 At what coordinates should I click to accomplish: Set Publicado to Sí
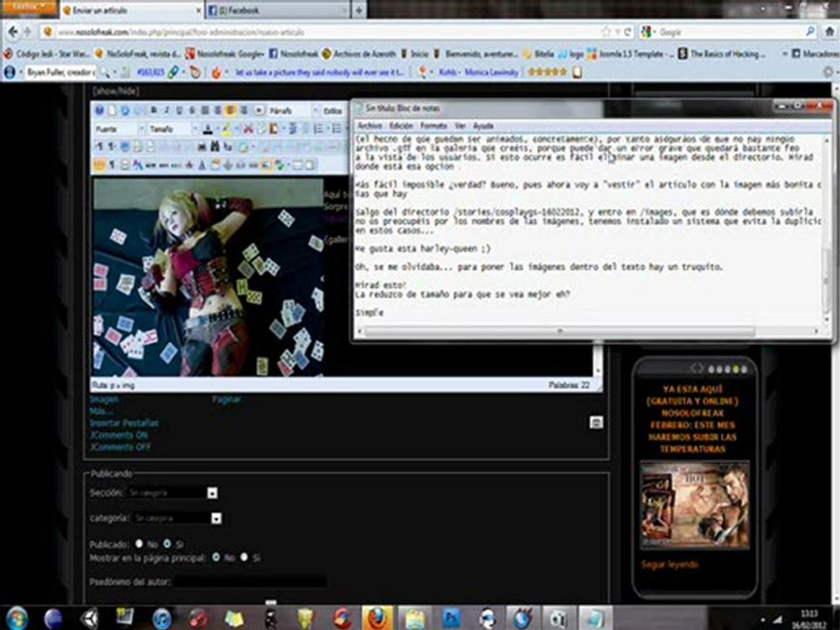point(167,543)
